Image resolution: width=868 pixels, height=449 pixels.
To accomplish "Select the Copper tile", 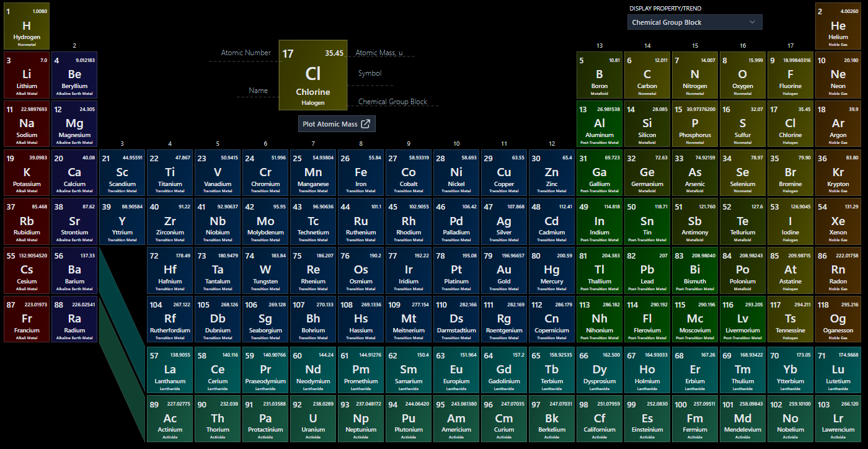I will [x=504, y=173].
